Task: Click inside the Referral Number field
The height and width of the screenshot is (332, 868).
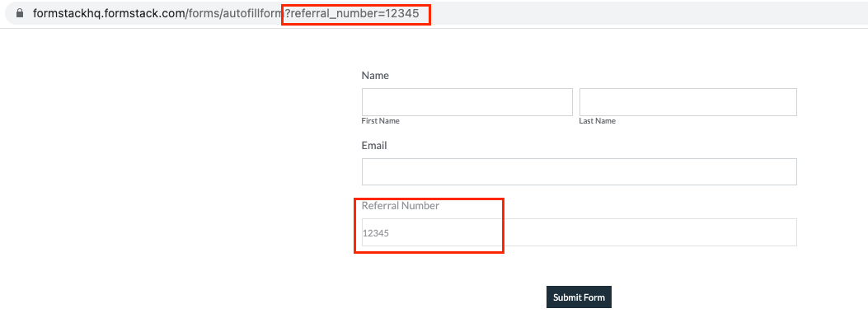Action: [x=579, y=232]
